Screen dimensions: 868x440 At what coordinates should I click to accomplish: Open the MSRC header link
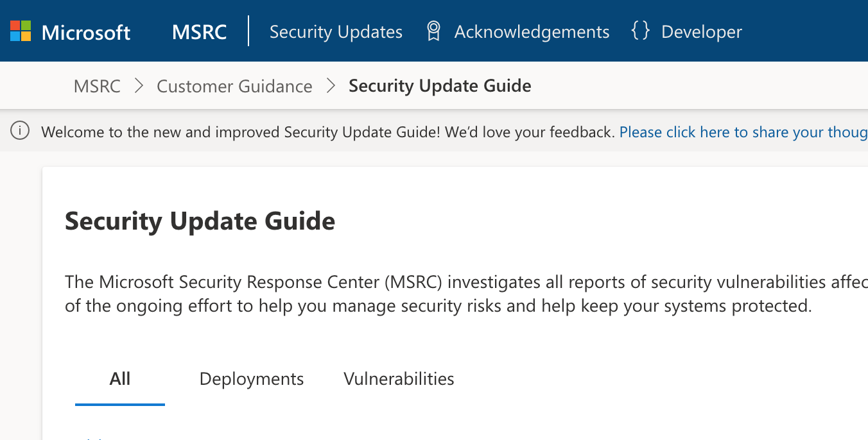199,32
